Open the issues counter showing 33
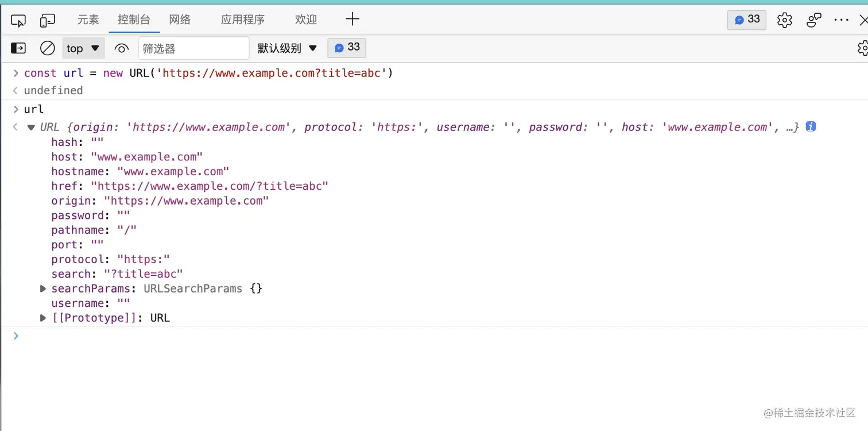The width and height of the screenshot is (868, 431). pos(746,20)
